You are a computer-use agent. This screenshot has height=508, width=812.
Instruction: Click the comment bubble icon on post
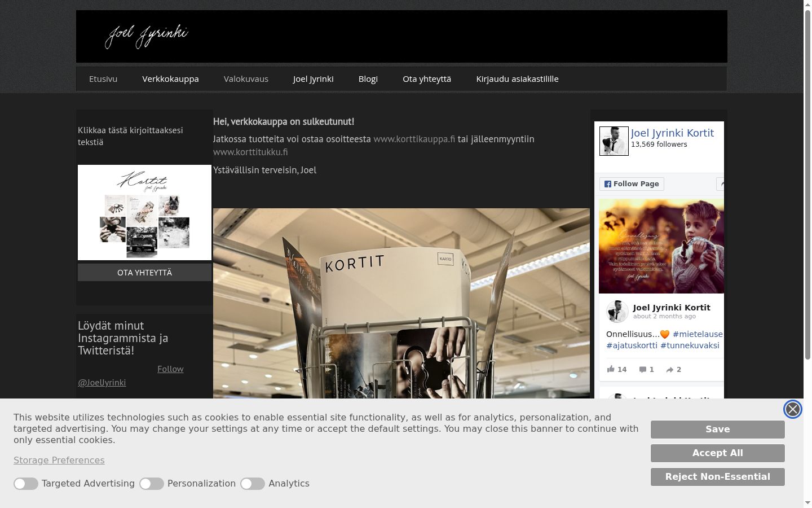pos(642,370)
